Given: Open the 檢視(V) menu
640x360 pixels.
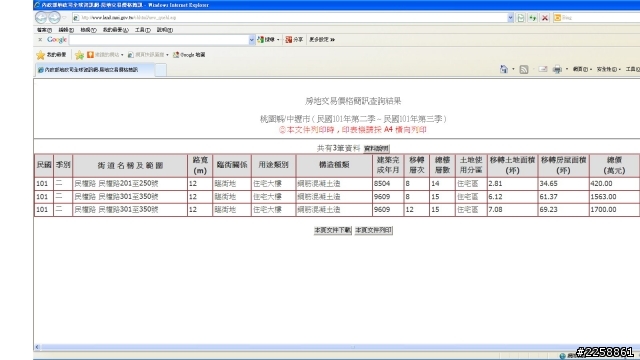Looking at the screenshot, I should (88, 30).
